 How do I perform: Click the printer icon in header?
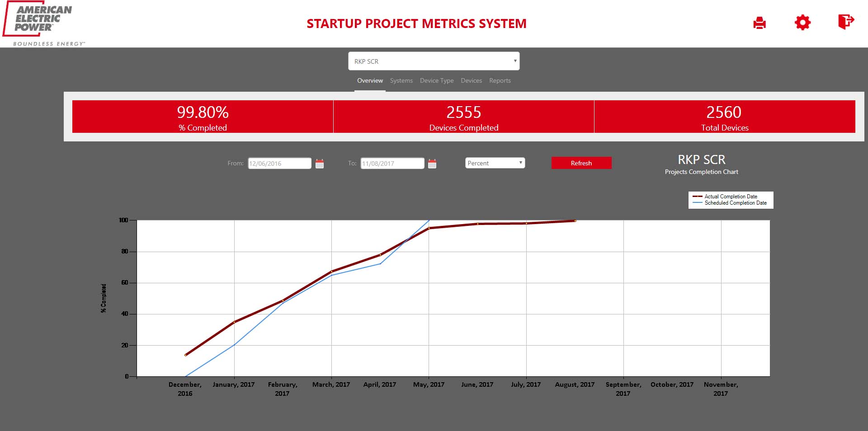click(x=759, y=23)
